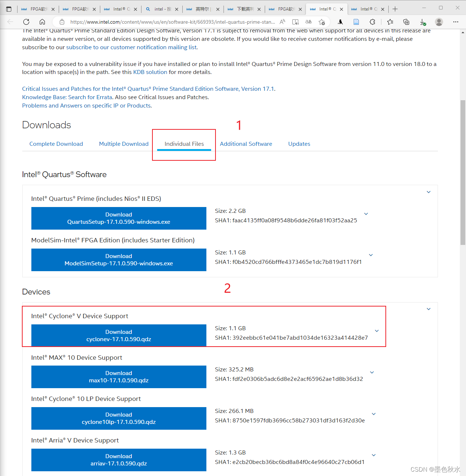Expand Cyclone V Device Support details
The image size is (466, 476).
coord(377,331)
